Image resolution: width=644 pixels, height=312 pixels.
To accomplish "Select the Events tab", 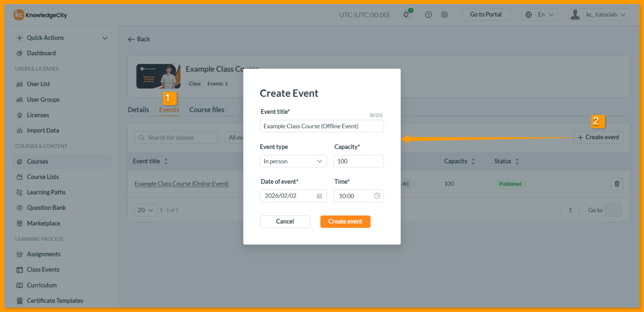I will (x=169, y=110).
